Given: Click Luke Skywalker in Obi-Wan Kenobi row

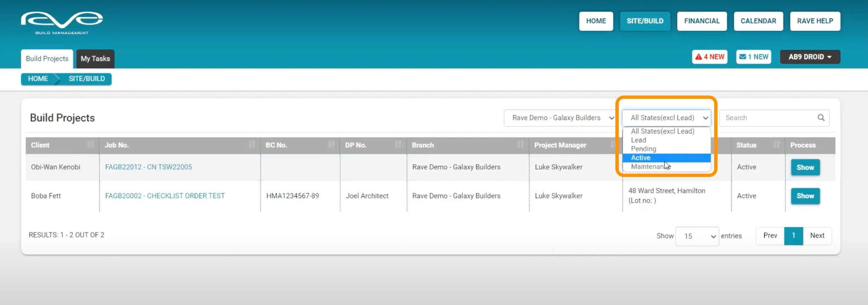Looking at the screenshot, I should coord(559,167).
